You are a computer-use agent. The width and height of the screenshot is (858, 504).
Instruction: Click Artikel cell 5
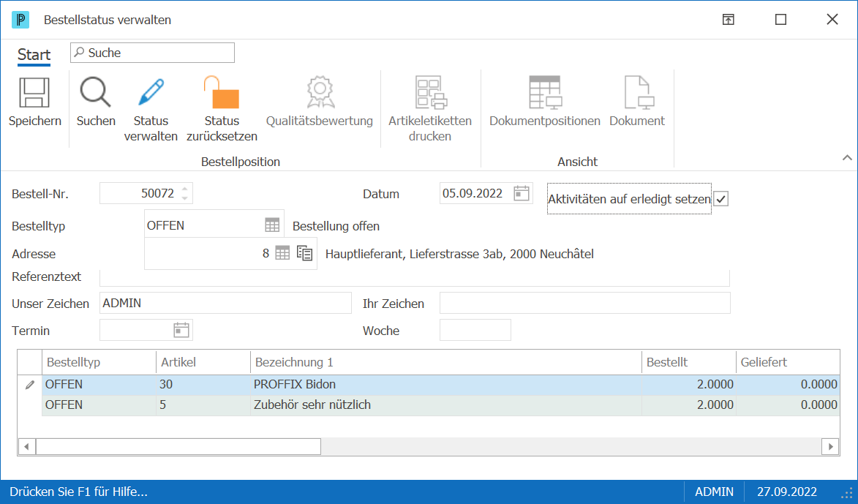click(x=203, y=405)
